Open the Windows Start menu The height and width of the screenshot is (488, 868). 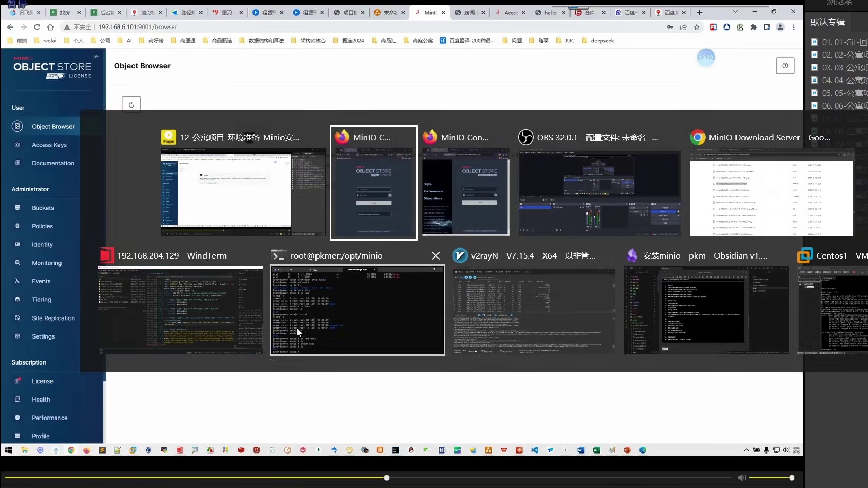(8, 450)
